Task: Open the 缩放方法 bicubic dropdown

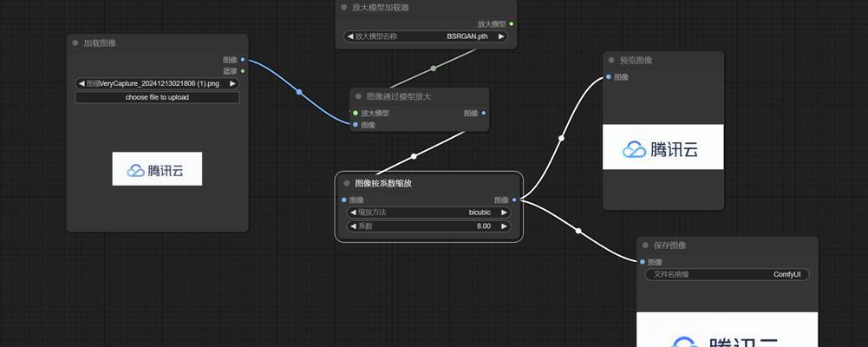Action: pos(428,212)
